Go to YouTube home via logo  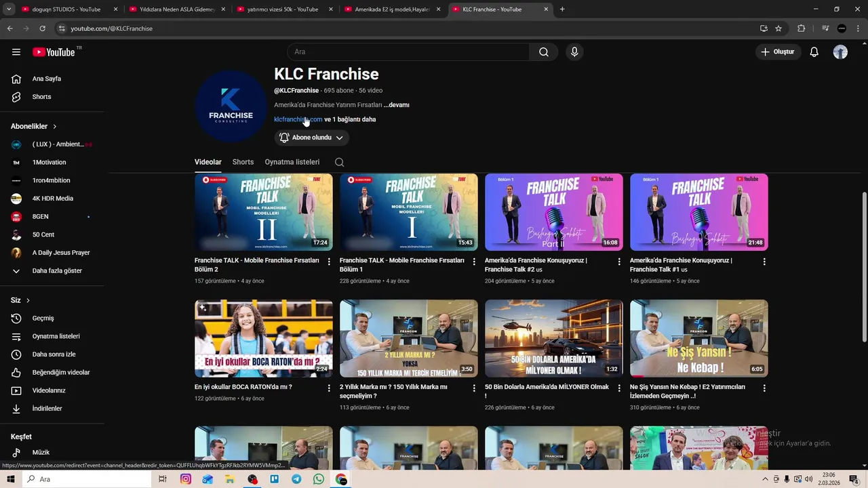pyautogui.click(x=54, y=52)
